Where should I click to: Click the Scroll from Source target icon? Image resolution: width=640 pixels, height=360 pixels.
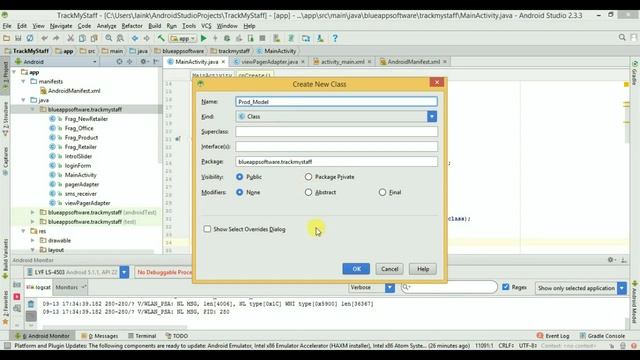pyautogui.click(x=119, y=62)
